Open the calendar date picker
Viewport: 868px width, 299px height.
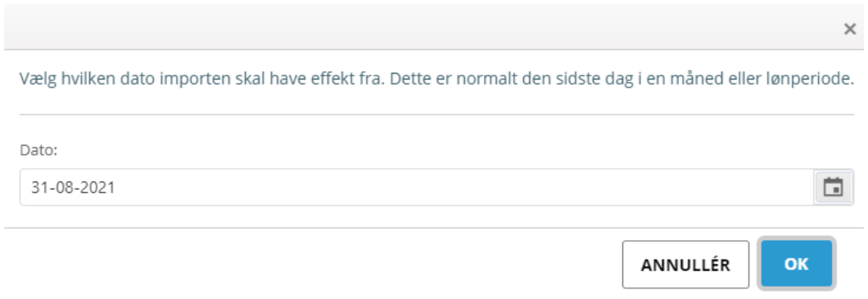pyautogui.click(x=834, y=188)
